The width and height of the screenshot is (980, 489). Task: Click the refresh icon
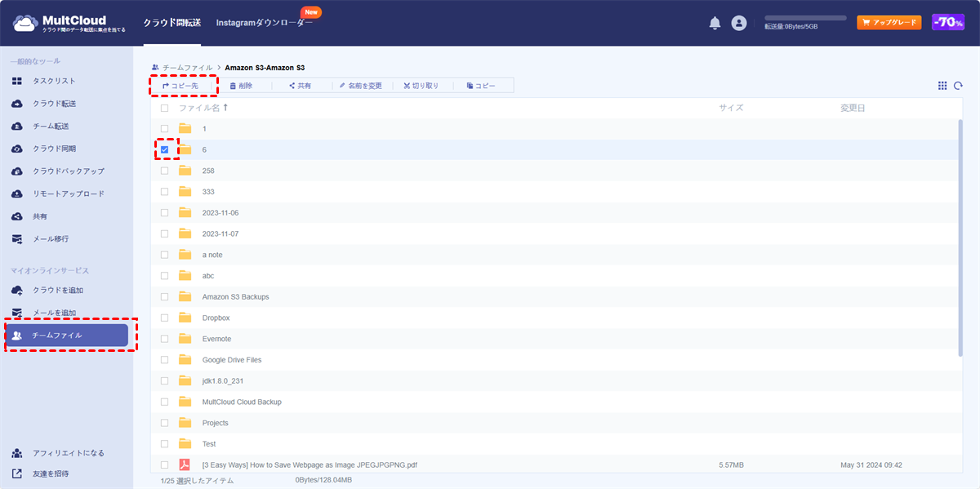click(959, 86)
